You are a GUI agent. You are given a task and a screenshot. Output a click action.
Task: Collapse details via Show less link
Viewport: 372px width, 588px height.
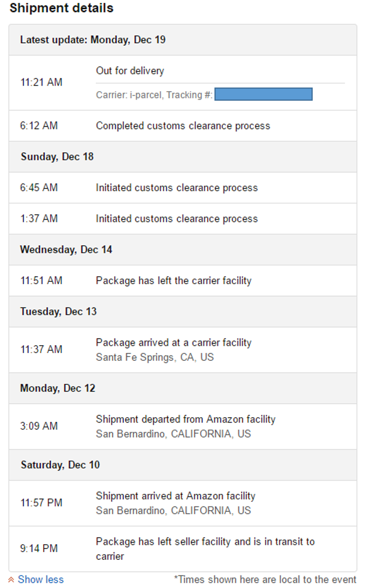41,580
